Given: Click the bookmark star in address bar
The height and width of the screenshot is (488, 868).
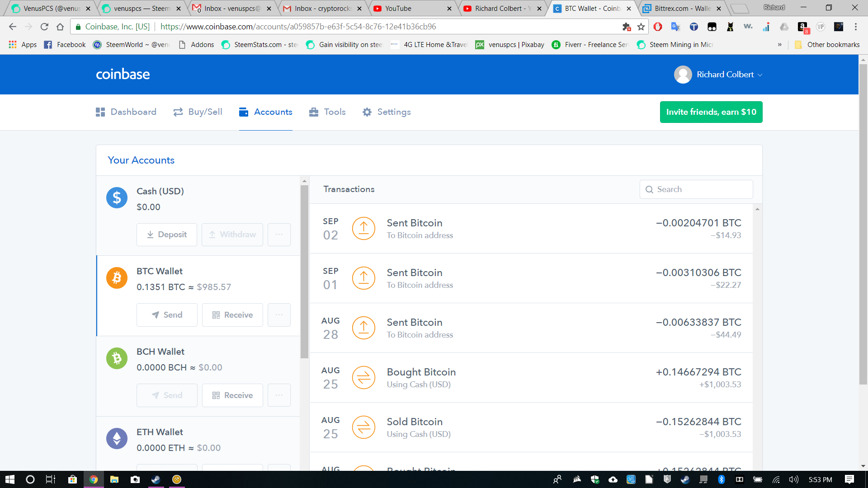Looking at the screenshot, I should (641, 27).
